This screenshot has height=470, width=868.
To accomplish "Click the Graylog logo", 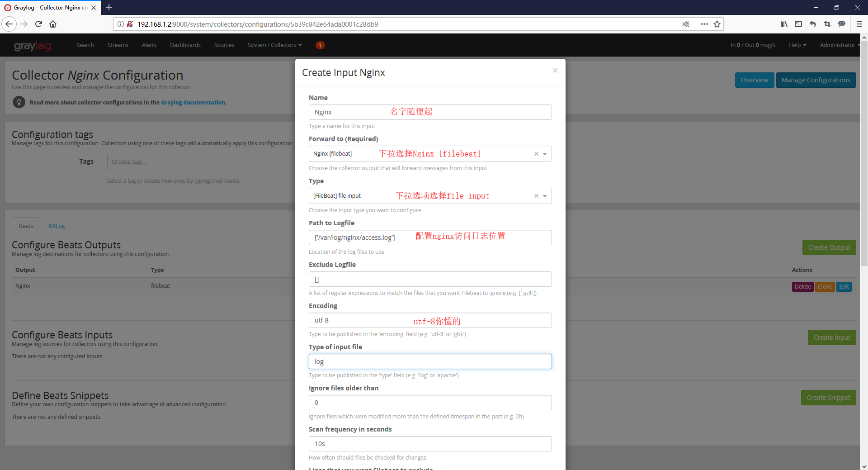I will pos(33,45).
